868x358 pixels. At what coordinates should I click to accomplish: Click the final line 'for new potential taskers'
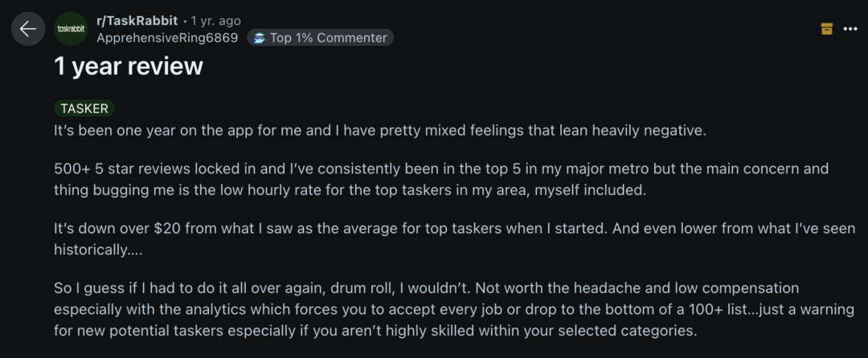375,328
